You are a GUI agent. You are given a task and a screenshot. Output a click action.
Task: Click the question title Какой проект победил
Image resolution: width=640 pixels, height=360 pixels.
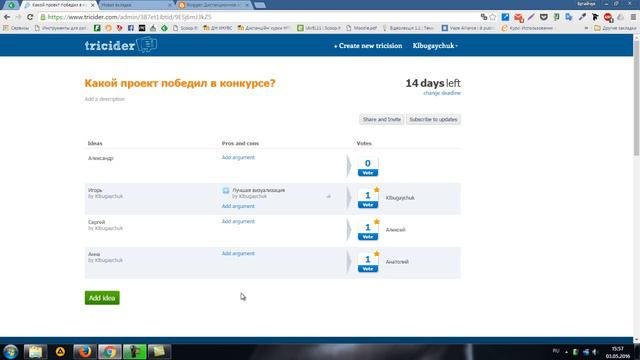180,83
